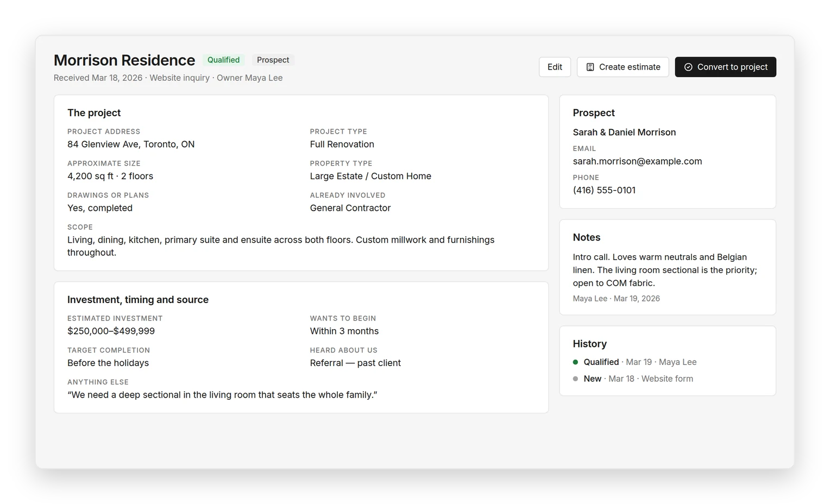
Task: Select the Morrison Residence title
Action: tap(124, 60)
